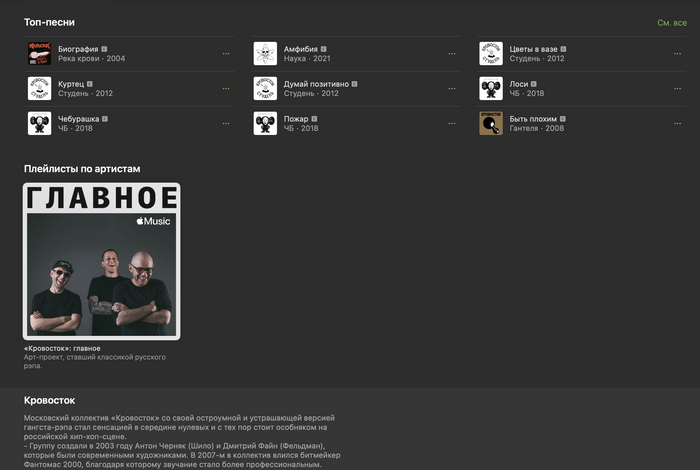This screenshot has width=700, height=470.
Task: Open more options for Пожар song
Action: [452, 123]
